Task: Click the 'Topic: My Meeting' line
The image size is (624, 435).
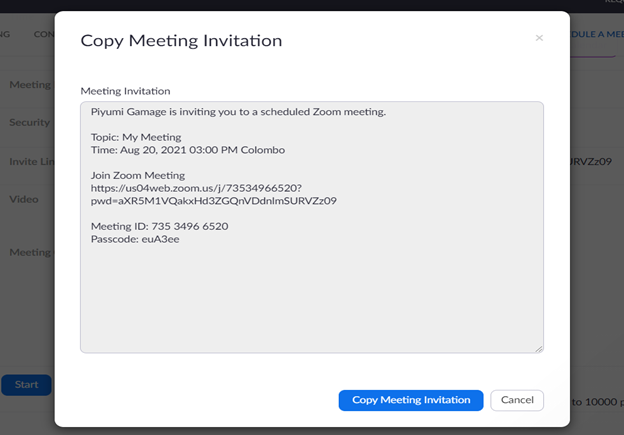Action: click(x=136, y=137)
